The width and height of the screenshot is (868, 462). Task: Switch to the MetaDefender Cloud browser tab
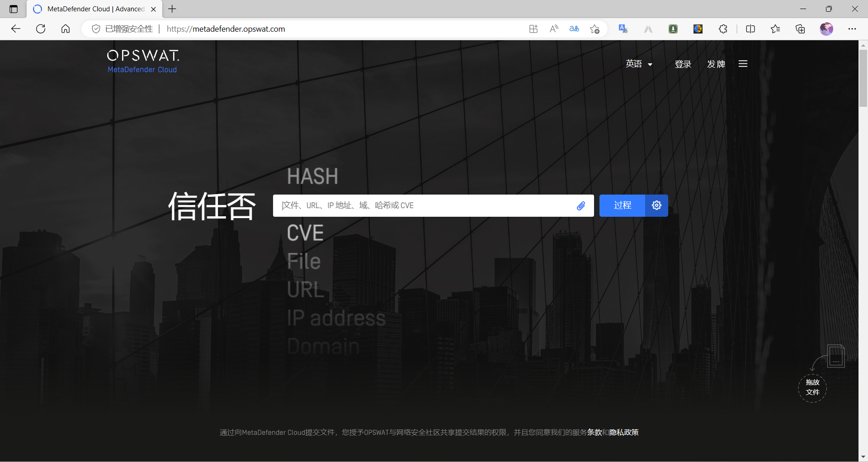90,9
